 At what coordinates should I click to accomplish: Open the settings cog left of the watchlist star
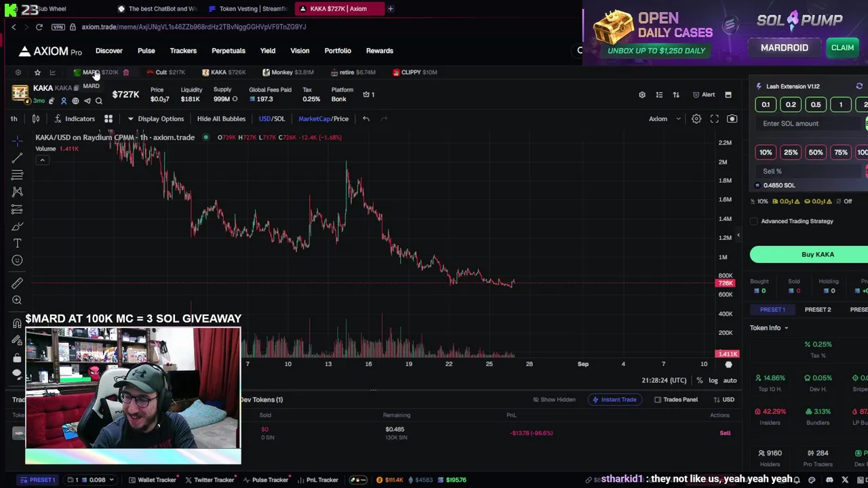point(18,73)
